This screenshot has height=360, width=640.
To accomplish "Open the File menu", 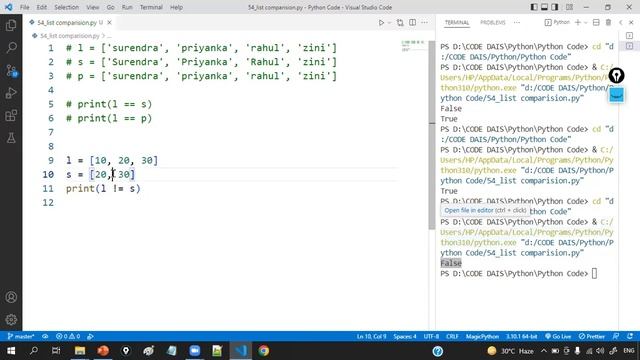I will click(24, 7).
